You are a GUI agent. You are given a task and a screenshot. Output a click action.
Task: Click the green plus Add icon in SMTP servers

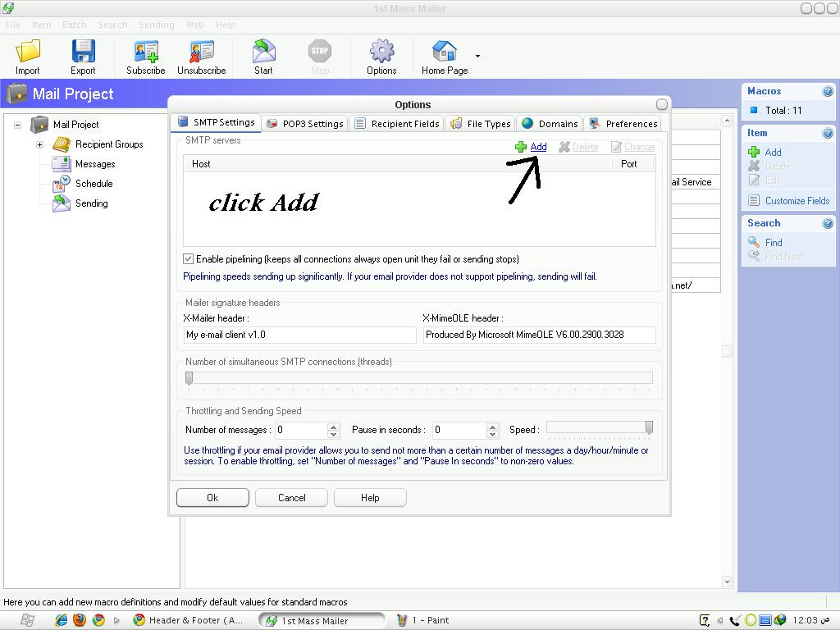[521, 147]
